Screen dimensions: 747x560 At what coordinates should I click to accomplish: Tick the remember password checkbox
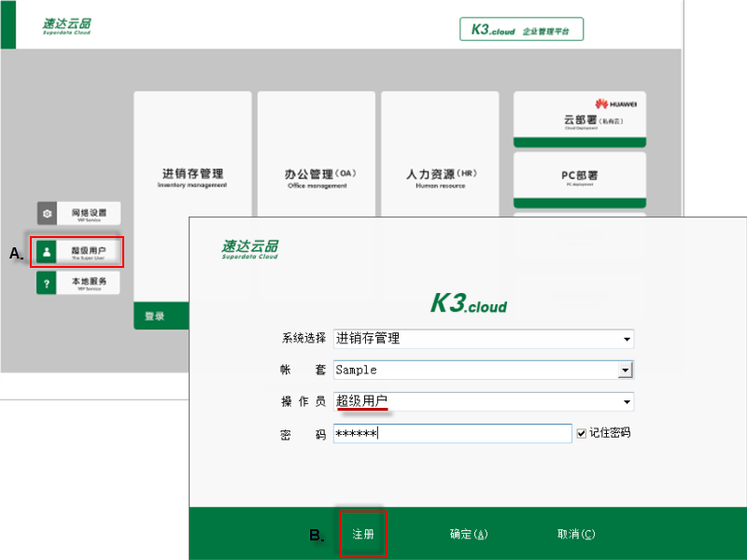click(581, 433)
